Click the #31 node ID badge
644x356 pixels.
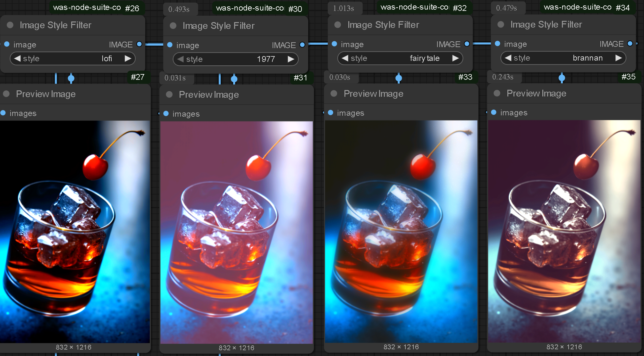(x=301, y=78)
